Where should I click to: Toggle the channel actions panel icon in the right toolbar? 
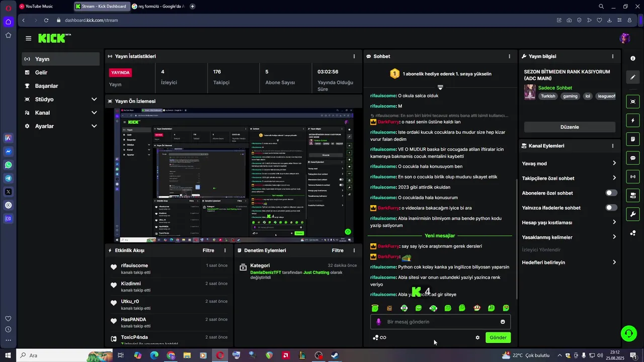click(x=633, y=195)
